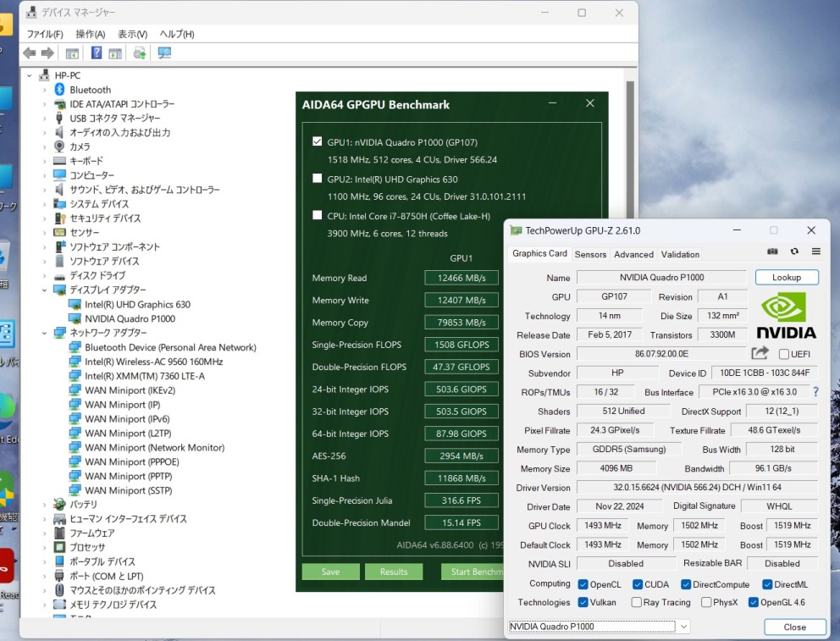The image size is (840, 641).
Task: Open the help icon in Device Manager toolbar
Action: 96,52
